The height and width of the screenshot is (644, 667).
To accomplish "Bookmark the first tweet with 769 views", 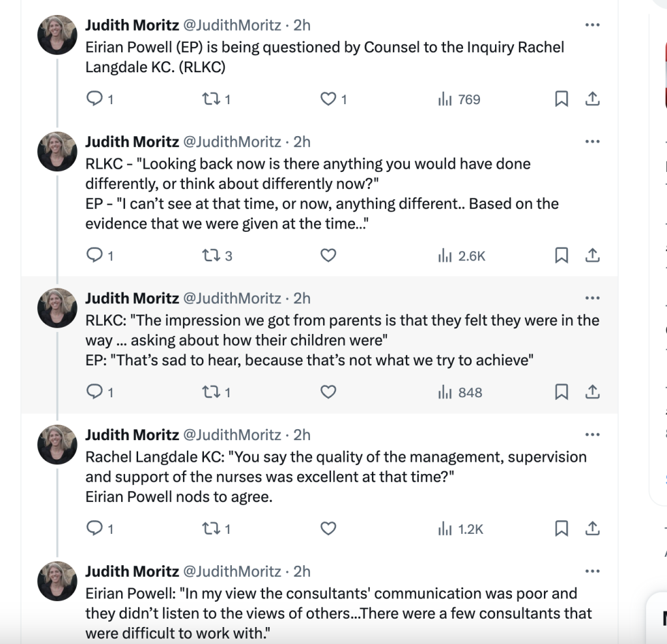I will pyautogui.click(x=560, y=99).
